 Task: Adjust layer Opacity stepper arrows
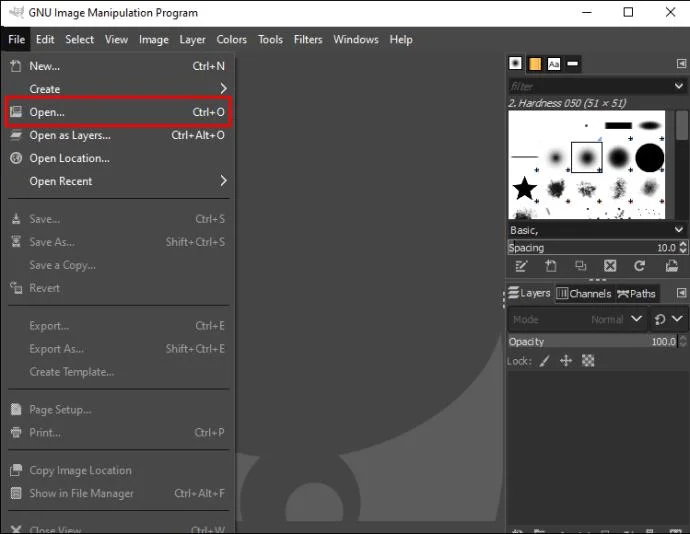pyautogui.click(x=683, y=341)
